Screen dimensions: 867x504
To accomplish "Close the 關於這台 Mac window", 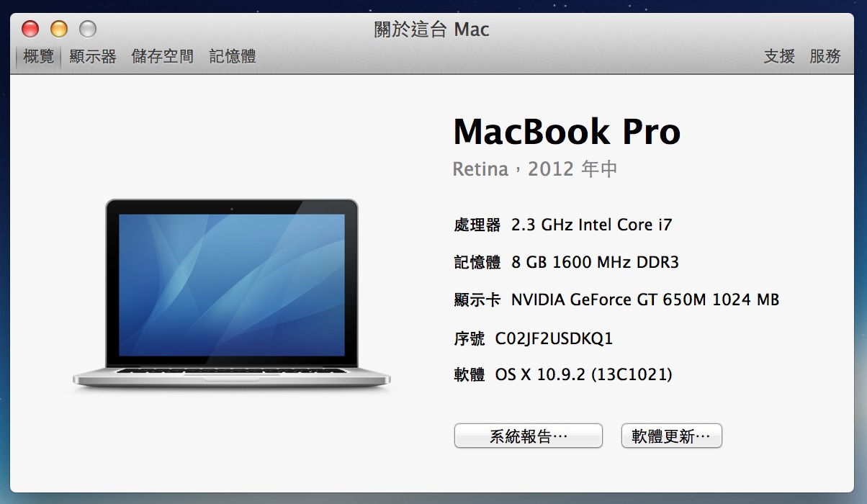I will point(30,29).
